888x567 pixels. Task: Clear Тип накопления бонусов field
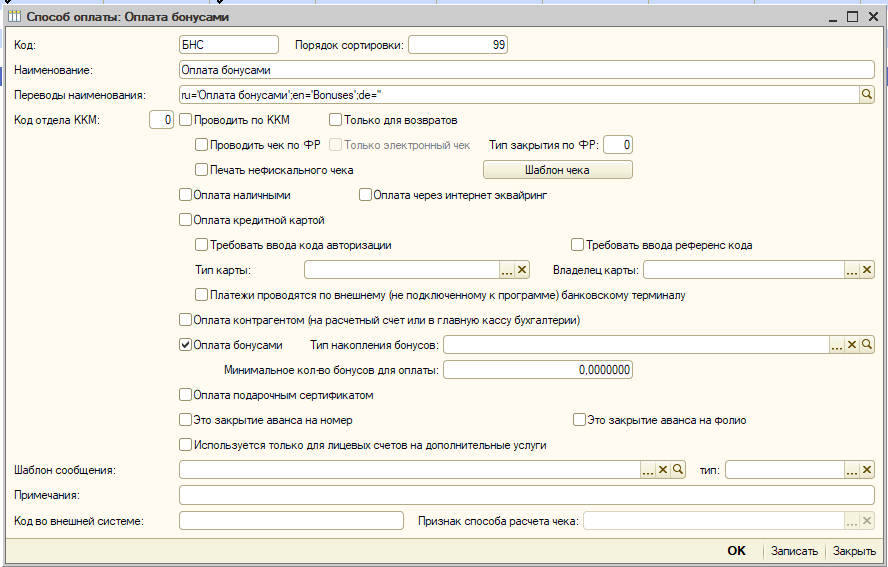[x=852, y=345]
